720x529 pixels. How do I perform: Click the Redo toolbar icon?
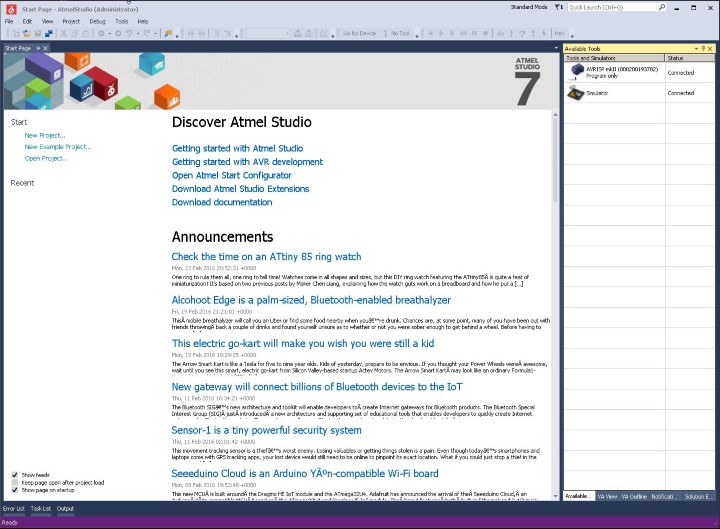(146, 34)
